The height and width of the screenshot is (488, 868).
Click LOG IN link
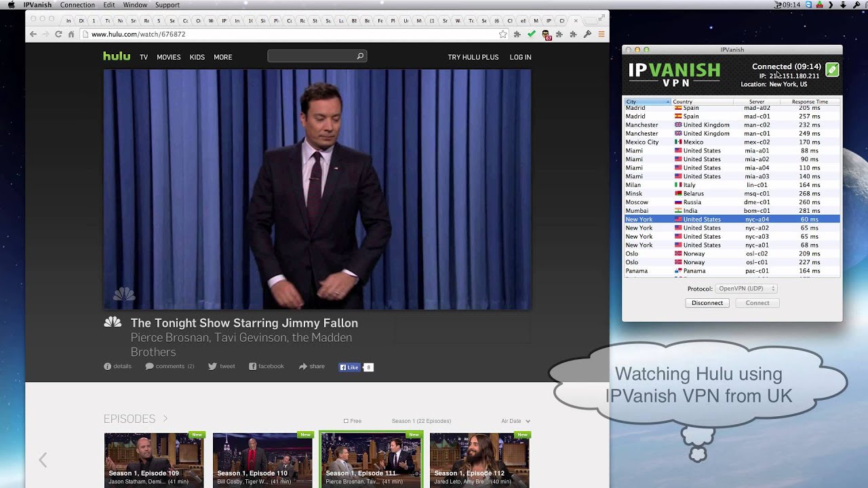point(521,57)
